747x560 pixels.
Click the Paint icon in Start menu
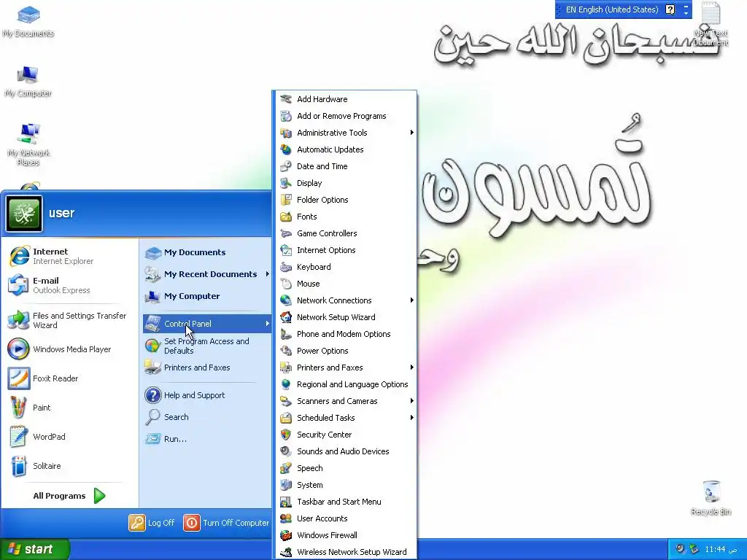pos(19,408)
